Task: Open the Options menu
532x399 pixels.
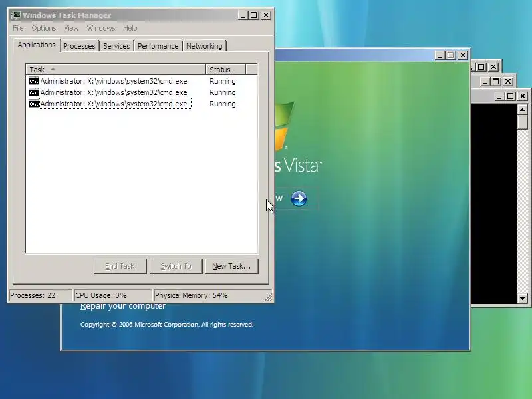Action: pyautogui.click(x=44, y=28)
